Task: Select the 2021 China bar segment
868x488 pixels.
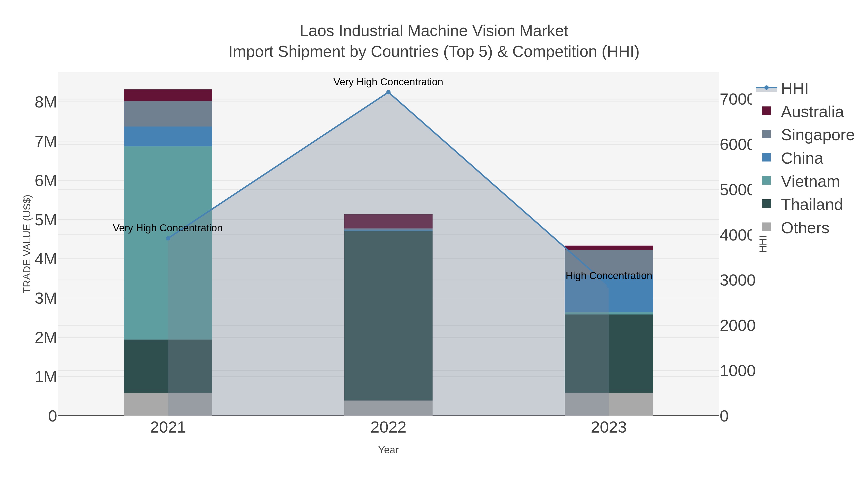Action: point(168,136)
